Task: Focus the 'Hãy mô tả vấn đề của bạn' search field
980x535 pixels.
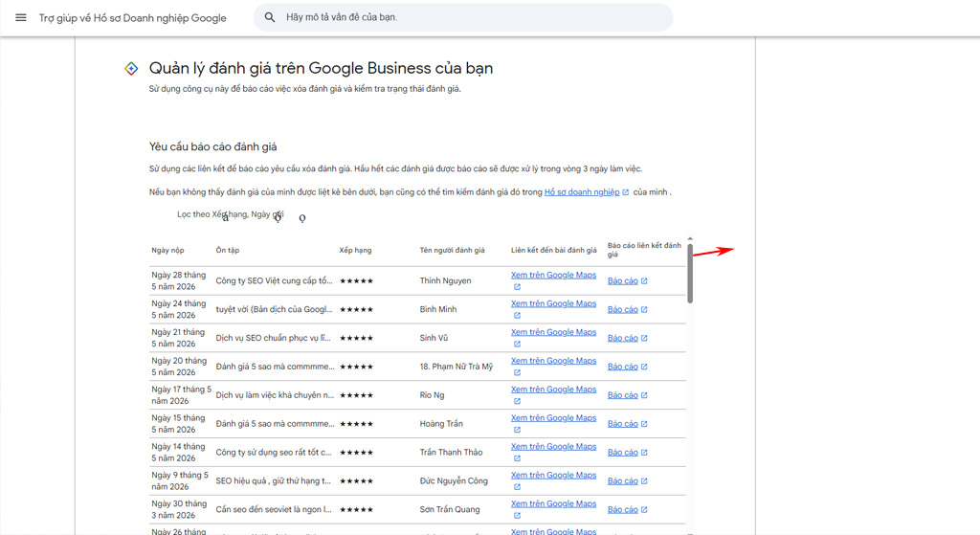Action: pyautogui.click(x=463, y=17)
